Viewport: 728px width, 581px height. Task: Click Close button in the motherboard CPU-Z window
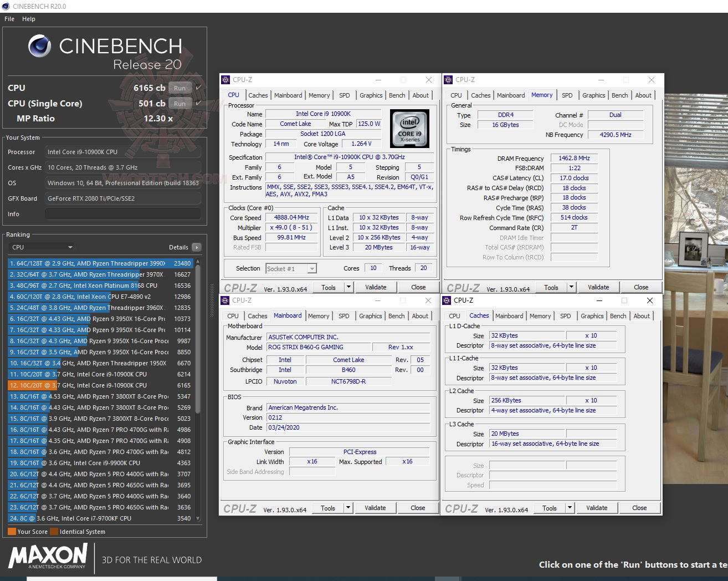tap(418, 508)
